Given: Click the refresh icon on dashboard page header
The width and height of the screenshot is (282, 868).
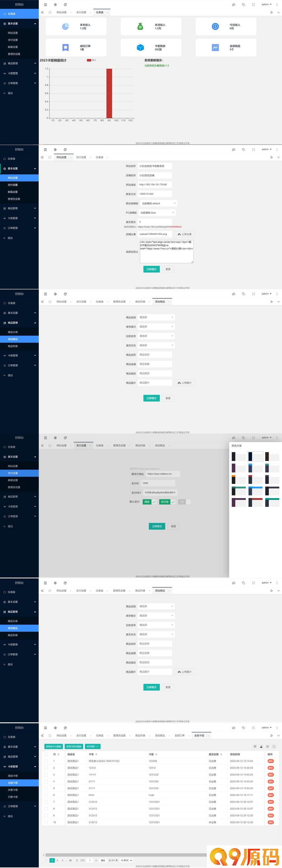Looking at the screenshot, I should click(x=65, y=5).
